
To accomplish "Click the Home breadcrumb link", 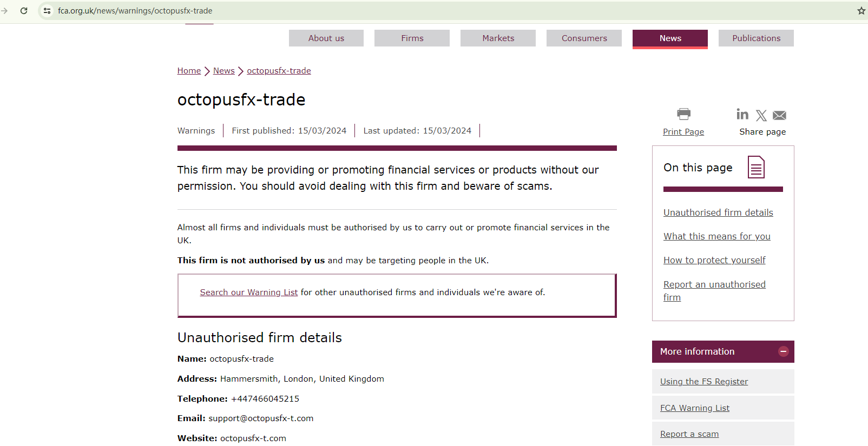I will tap(189, 71).
